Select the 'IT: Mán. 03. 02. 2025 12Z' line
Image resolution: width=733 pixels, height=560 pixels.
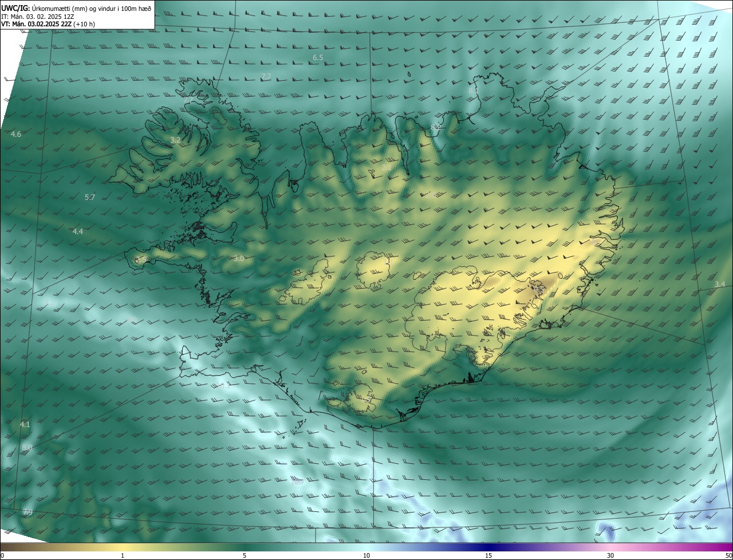pos(37,16)
